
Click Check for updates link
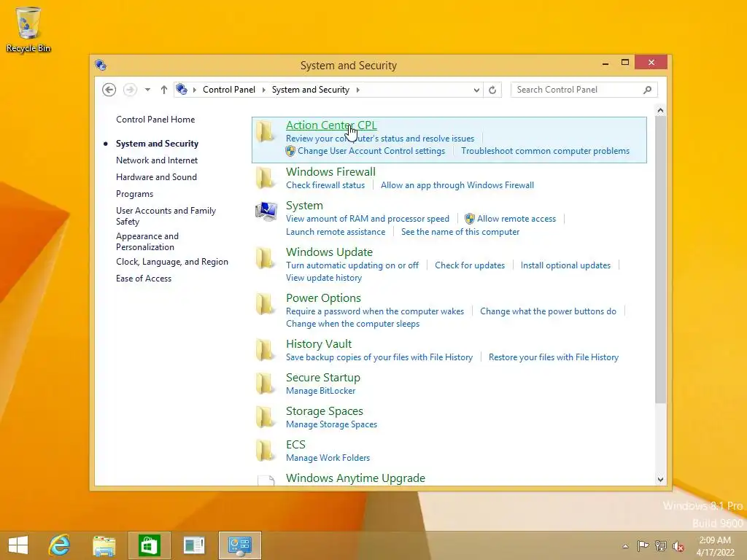coord(470,265)
